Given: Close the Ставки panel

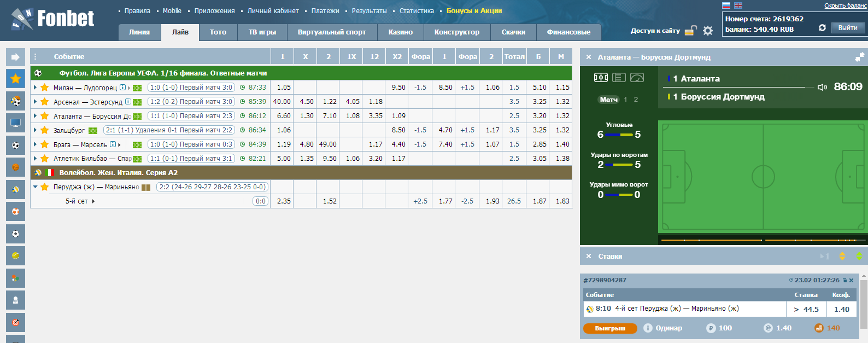Looking at the screenshot, I should (x=589, y=256).
